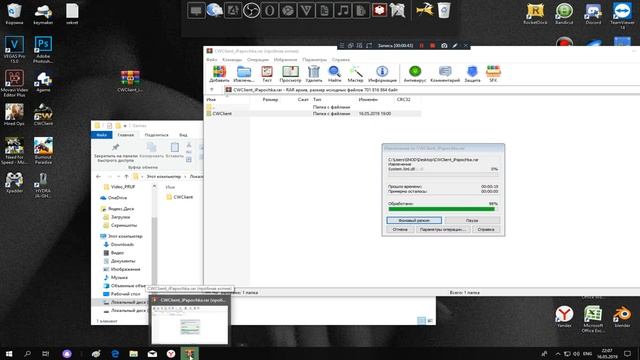Click Explorer up-directory arrow
Screen dimensions: 640x360
point(126,177)
